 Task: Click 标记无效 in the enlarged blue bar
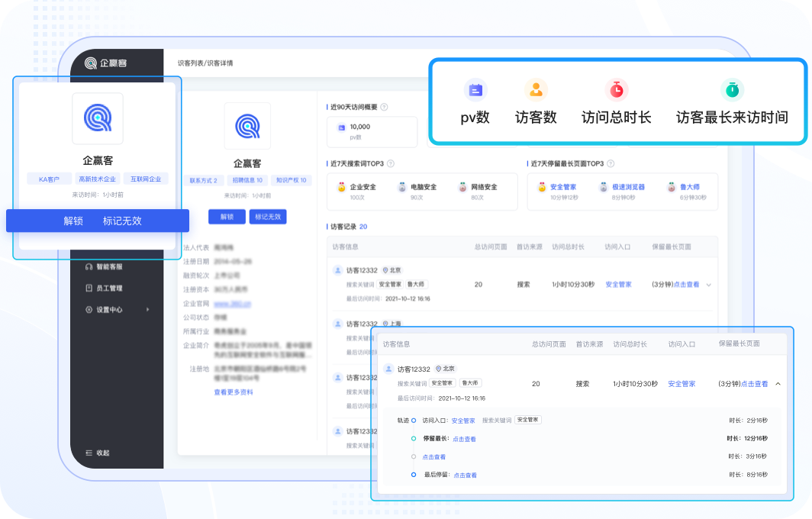[x=122, y=221]
